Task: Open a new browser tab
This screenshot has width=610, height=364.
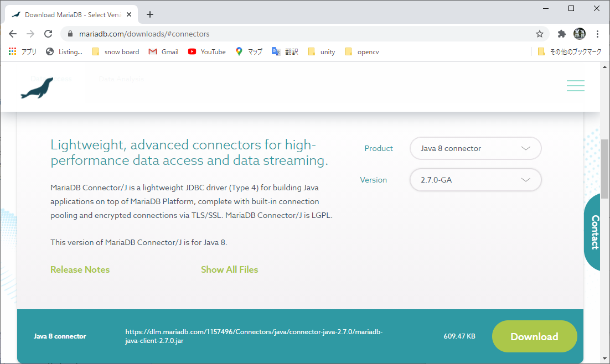Action: (149, 14)
